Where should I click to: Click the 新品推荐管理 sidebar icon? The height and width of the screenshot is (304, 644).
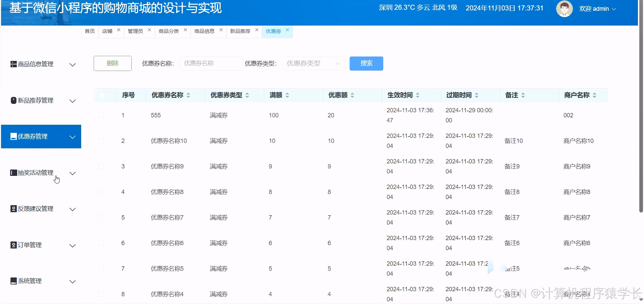(x=13, y=101)
